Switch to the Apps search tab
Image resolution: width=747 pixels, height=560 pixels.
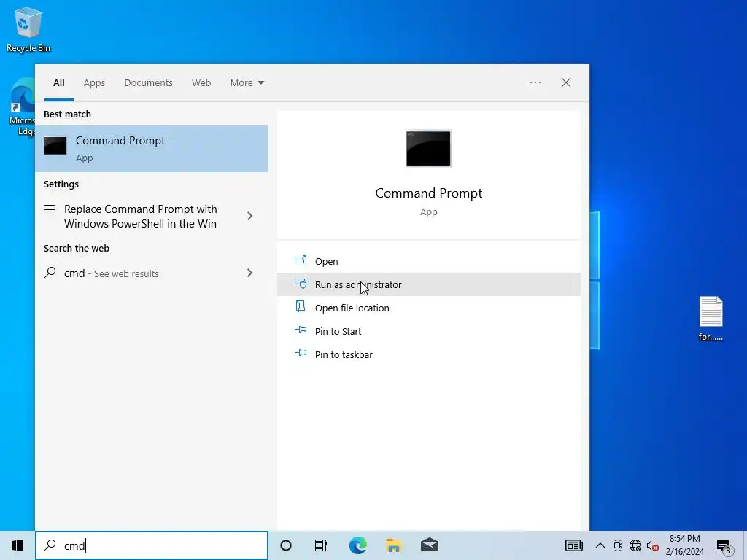(94, 83)
